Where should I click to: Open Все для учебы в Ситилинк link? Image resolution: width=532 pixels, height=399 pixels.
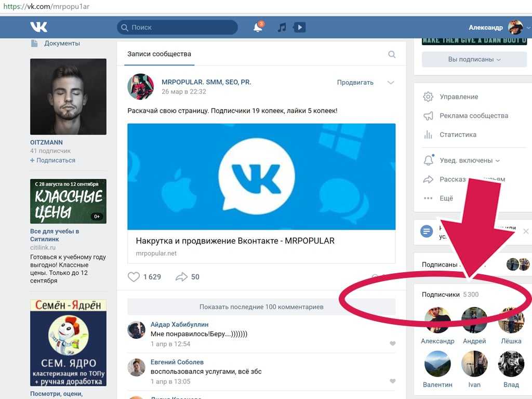pos(54,235)
